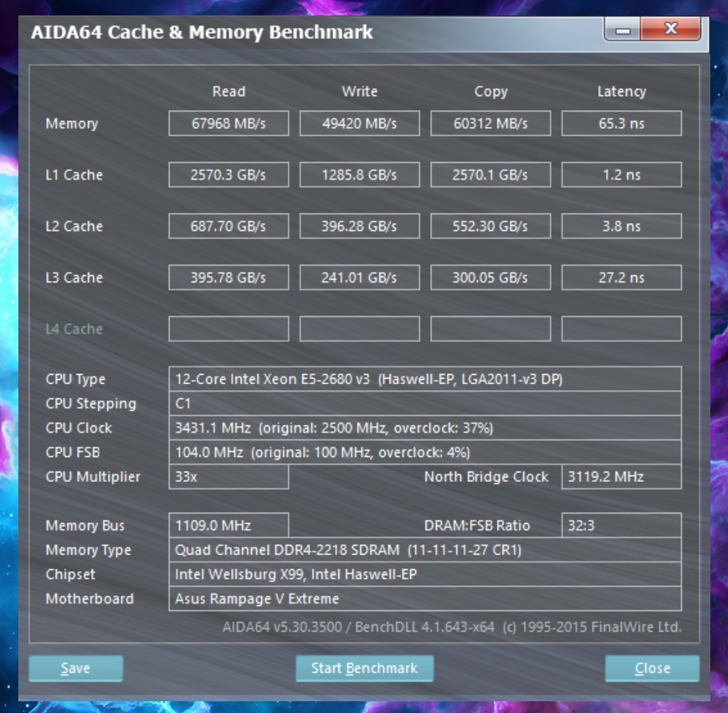Click the Read column header
Screen dimensions: 728x713
[x=228, y=92]
